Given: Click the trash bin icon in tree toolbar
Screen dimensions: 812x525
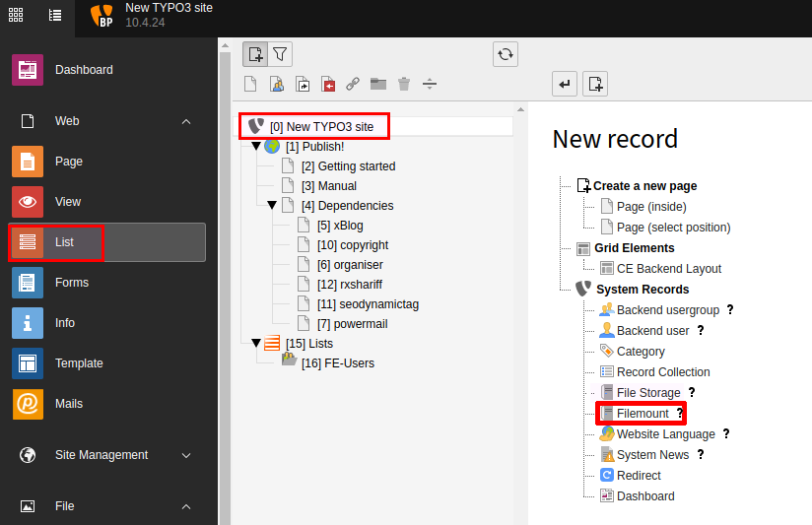Looking at the screenshot, I should click(x=404, y=85).
